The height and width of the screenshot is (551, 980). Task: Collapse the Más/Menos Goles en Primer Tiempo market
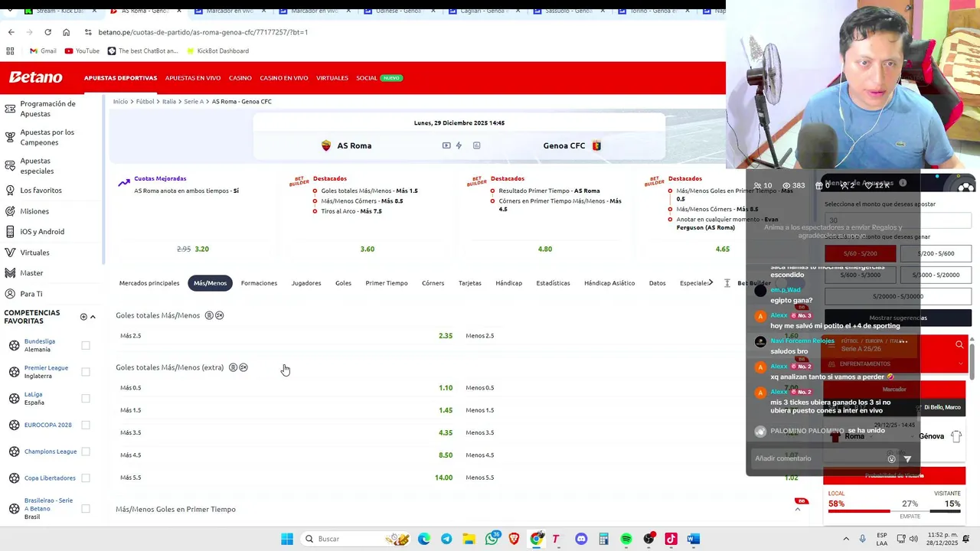798,510
